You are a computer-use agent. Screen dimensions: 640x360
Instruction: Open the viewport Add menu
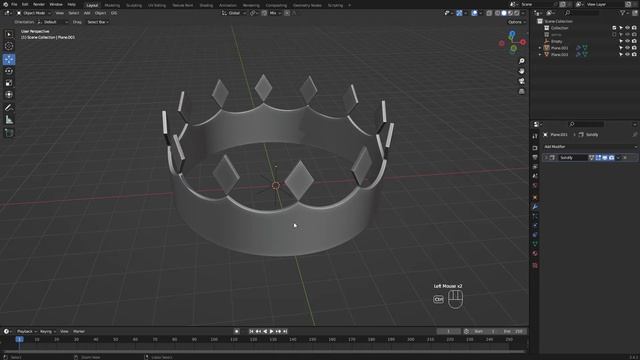tap(87, 13)
